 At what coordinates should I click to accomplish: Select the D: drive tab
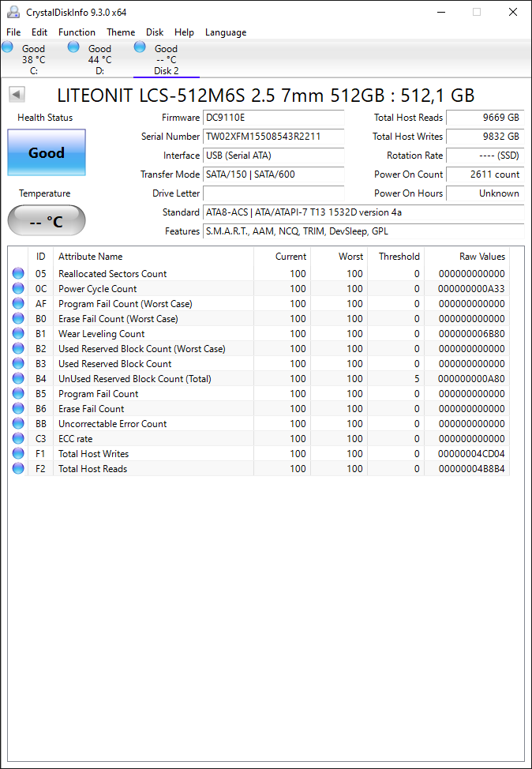click(x=99, y=59)
